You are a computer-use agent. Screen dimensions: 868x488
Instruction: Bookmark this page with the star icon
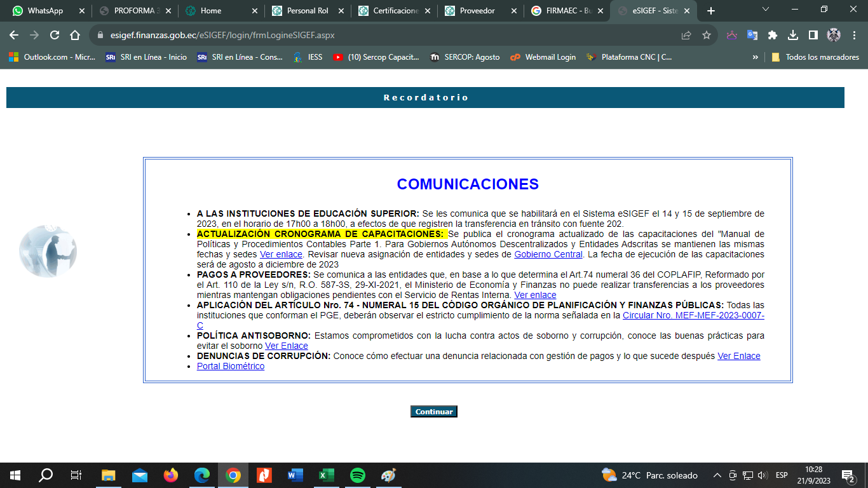(706, 35)
